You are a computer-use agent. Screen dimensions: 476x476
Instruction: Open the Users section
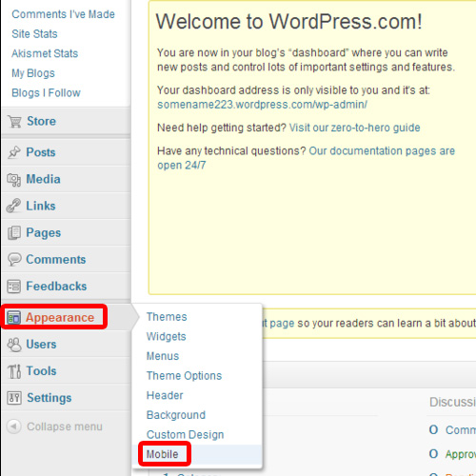coord(41,345)
